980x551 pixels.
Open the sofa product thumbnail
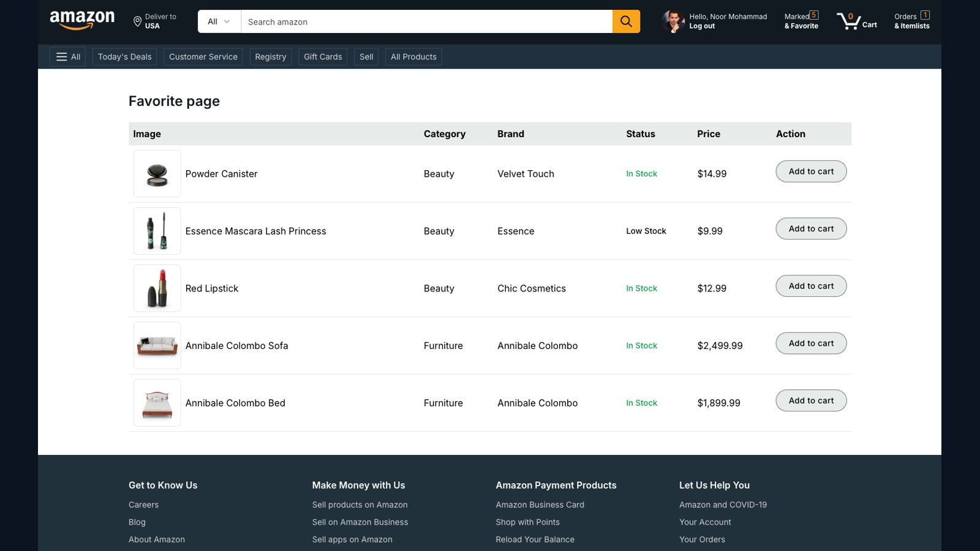point(157,345)
